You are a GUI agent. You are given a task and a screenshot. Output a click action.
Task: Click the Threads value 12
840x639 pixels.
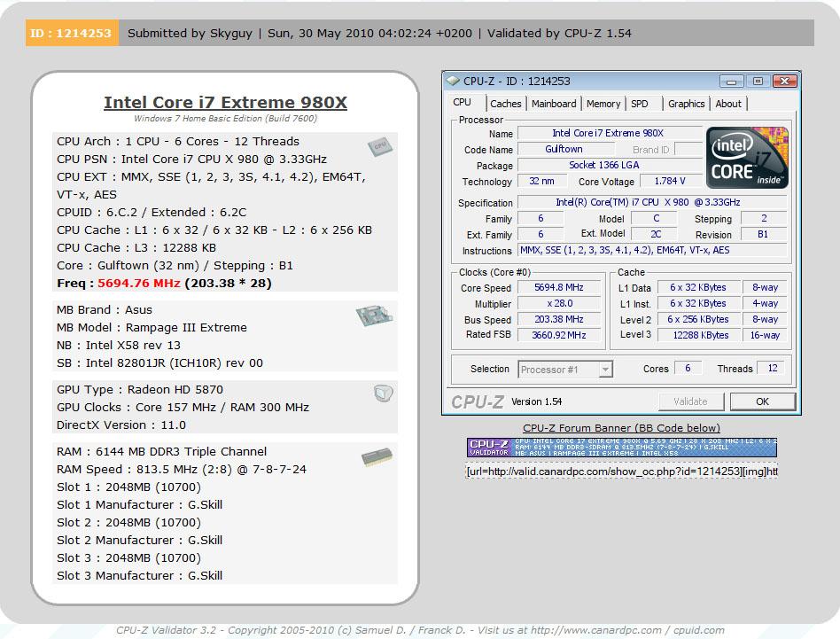point(772,368)
